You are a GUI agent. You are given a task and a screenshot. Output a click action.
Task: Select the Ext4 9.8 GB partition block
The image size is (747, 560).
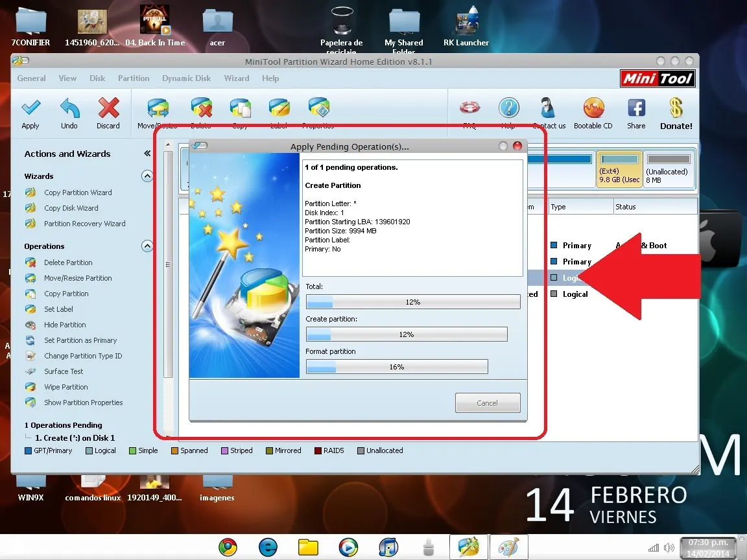point(619,169)
